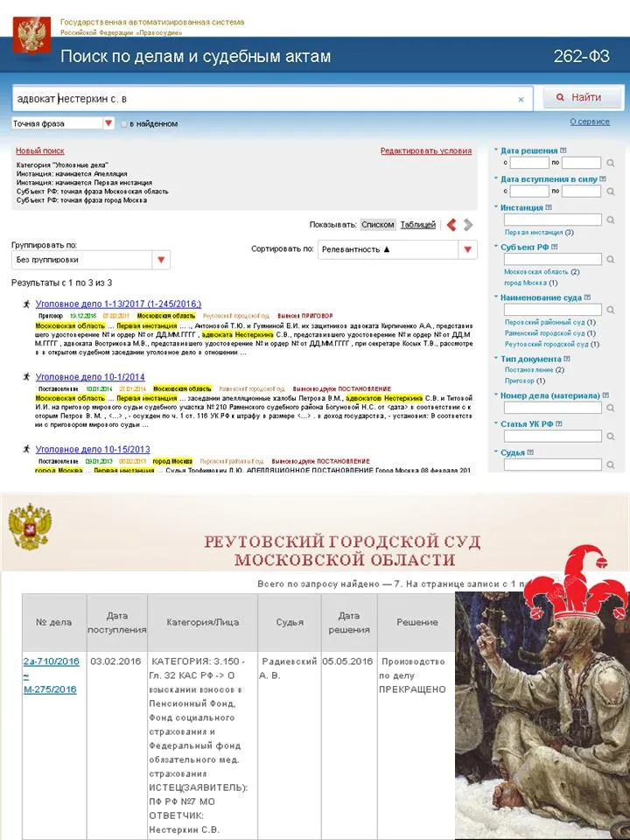630x840 pixels.
Task: Open case 'Уголовное дело 10-15/2013'
Action: 93,449
